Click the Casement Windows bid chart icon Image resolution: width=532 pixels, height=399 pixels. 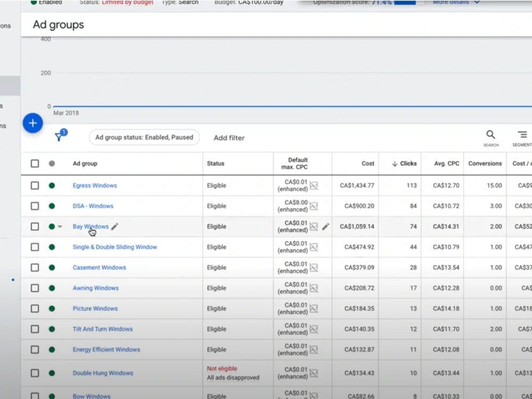point(314,268)
